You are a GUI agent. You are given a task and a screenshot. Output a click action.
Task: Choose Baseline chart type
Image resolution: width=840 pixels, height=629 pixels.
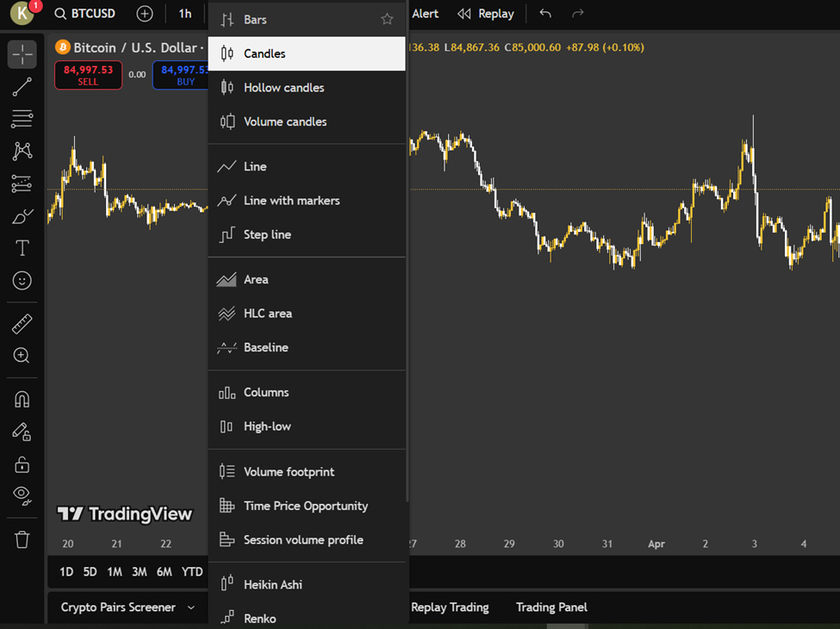tap(307, 347)
